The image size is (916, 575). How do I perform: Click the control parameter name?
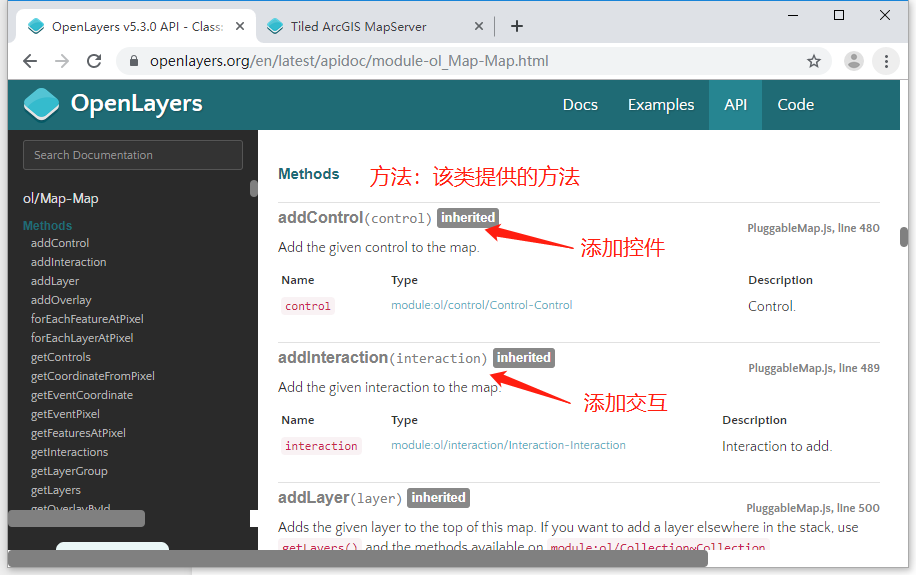click(x=308, y=306)
